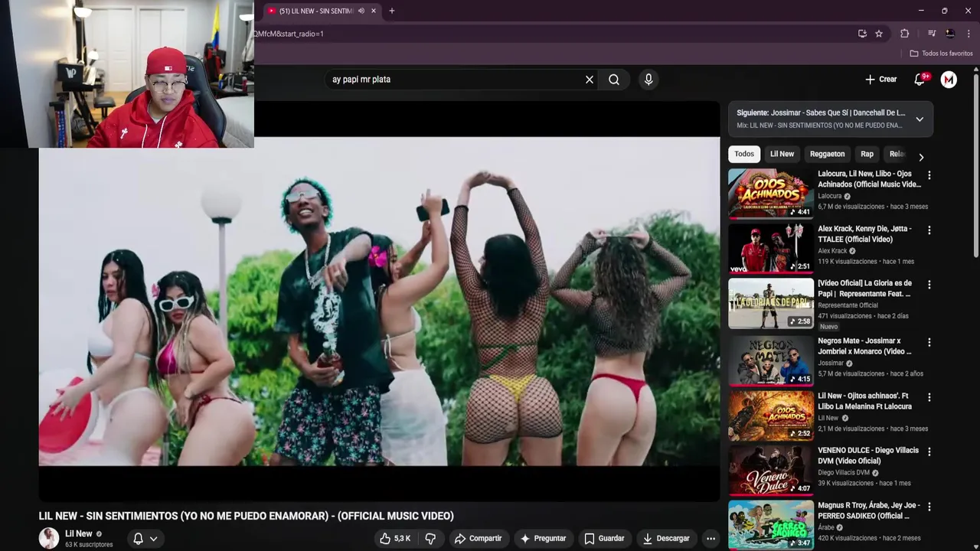Screen dimensions: 980x551
Task: Open the browser three-dot menu
Action: click(969, 34)
